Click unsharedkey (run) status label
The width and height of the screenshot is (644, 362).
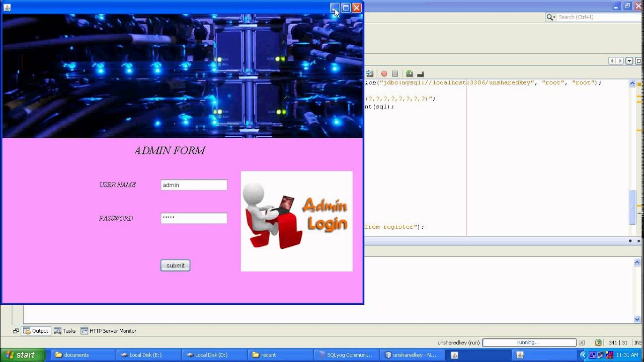458,343
